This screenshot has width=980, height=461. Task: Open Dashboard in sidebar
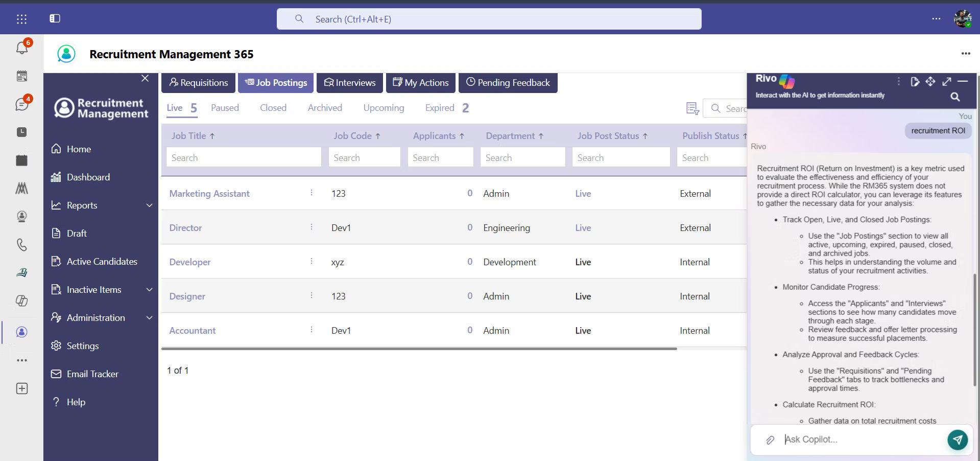(x=81, y=177)
